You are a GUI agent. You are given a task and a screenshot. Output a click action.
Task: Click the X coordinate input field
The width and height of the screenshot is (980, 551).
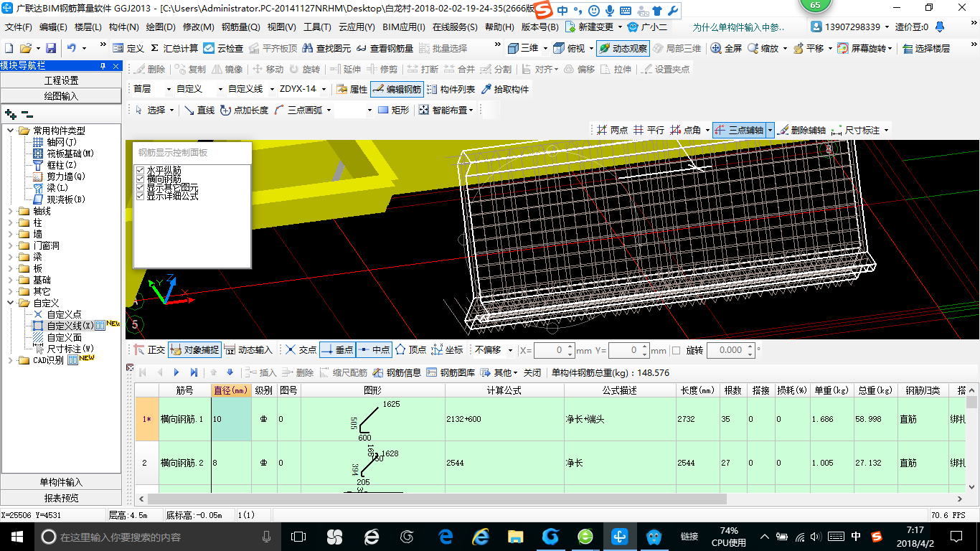551,350
